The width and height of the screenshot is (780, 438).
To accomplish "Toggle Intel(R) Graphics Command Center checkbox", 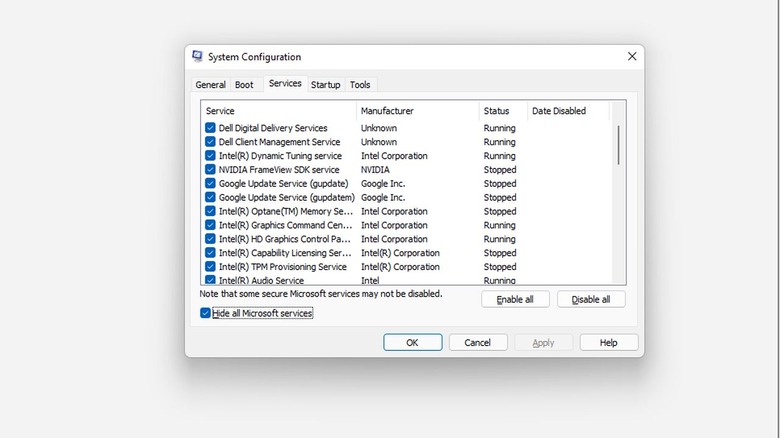I will pos(210,225).
